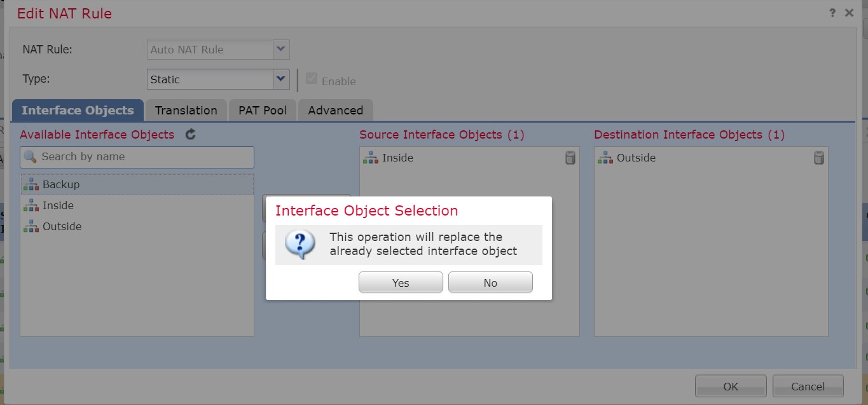
Task: Click the Backup interface network icon
Action: click(x=31, y=184)
